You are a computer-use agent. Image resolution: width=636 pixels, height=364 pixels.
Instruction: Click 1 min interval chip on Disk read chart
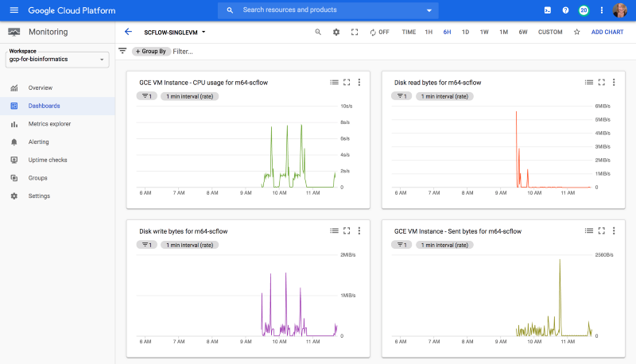[444, 96]
